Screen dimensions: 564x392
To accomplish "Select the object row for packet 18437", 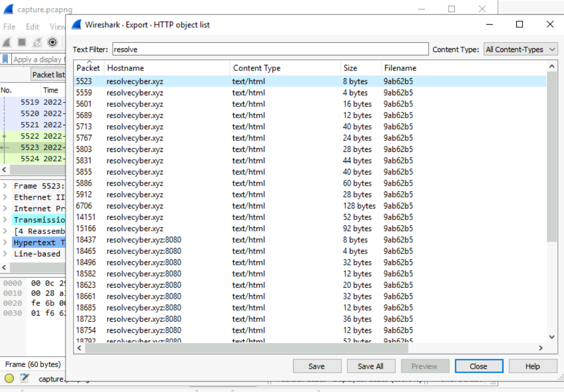I will [310, 240].
